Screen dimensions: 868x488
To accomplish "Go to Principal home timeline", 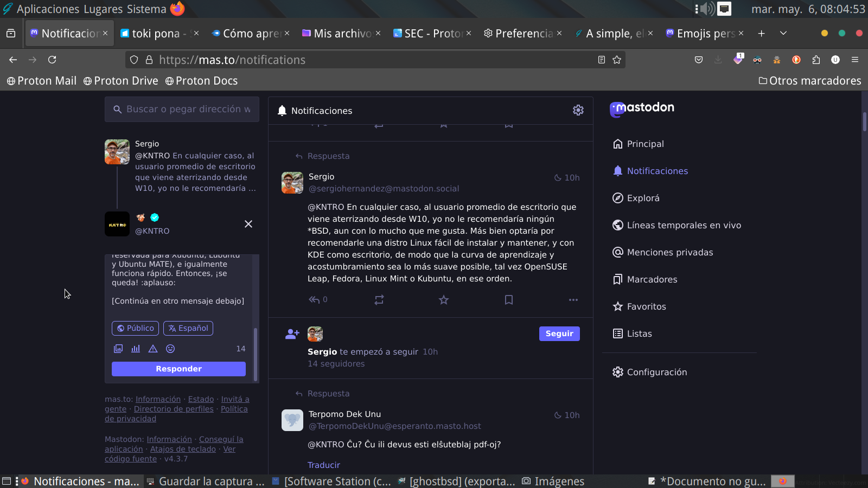I will pos(638,144).
